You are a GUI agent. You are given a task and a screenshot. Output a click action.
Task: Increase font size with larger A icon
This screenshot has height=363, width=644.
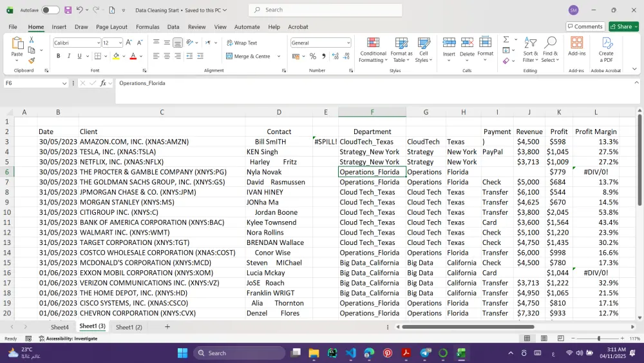tap(129, 43)
